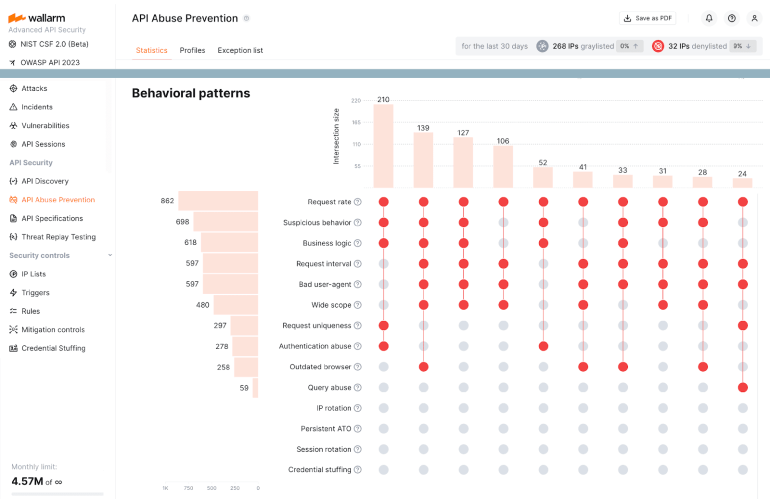Switch to the Profiles tab

pos(192,50)
